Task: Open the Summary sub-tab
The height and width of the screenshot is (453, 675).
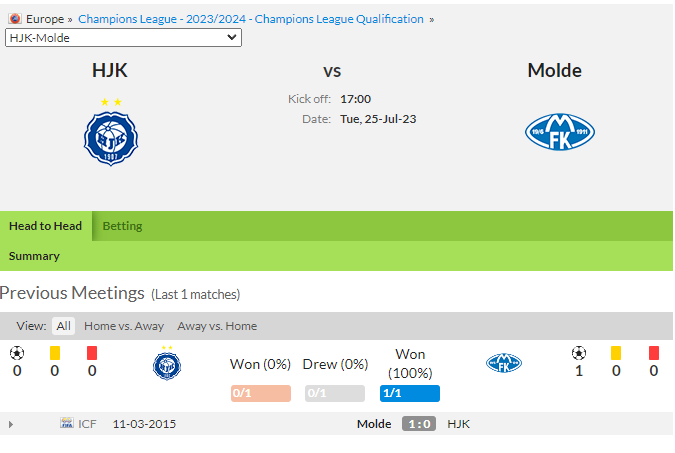Action: [x=34, y=256]
